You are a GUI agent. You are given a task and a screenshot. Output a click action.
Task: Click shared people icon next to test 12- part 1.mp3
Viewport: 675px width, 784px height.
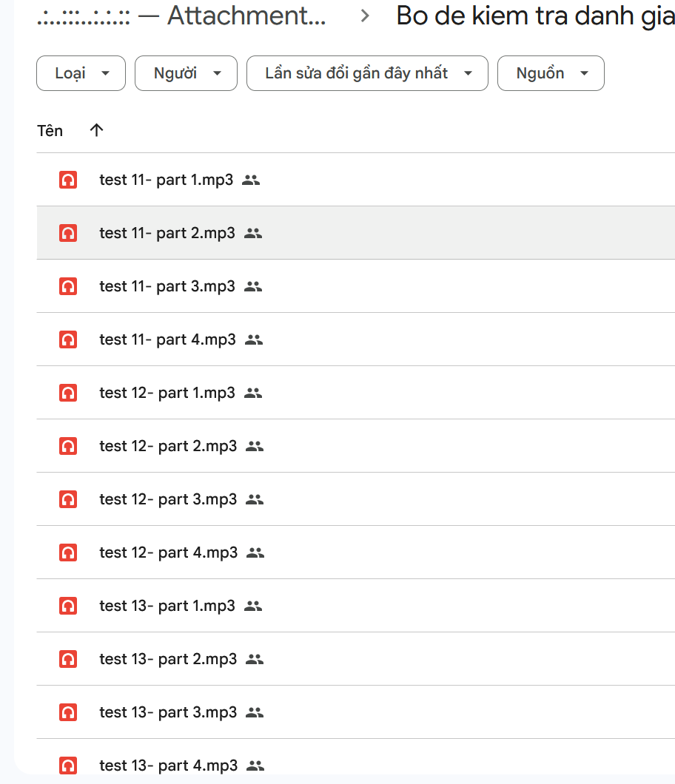[x=253, y=393]
